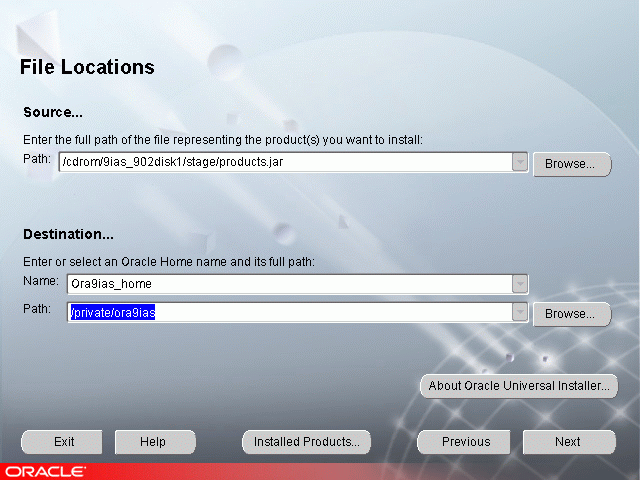Open the Destination path dropdown arrow
The image size is (640, 480).
[x=520, y=312]
